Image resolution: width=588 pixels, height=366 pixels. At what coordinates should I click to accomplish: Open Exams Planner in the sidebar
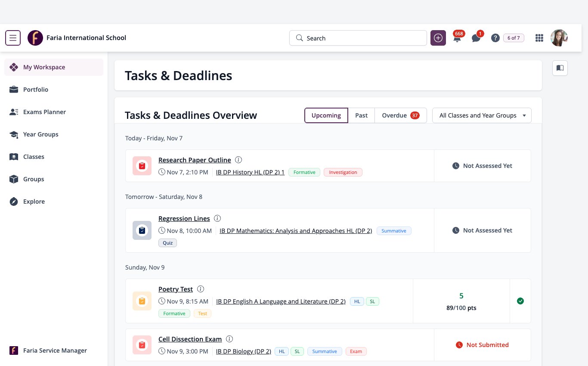click(x=44, y=112)
